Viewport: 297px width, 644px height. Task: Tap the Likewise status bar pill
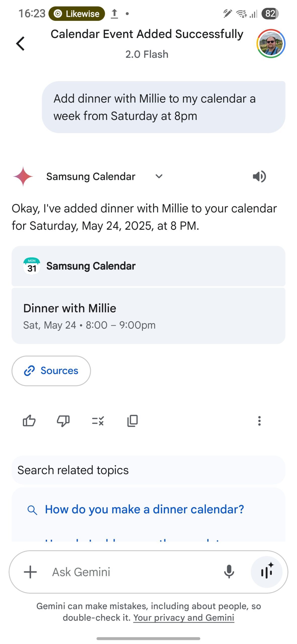click(x=77, y=14)
